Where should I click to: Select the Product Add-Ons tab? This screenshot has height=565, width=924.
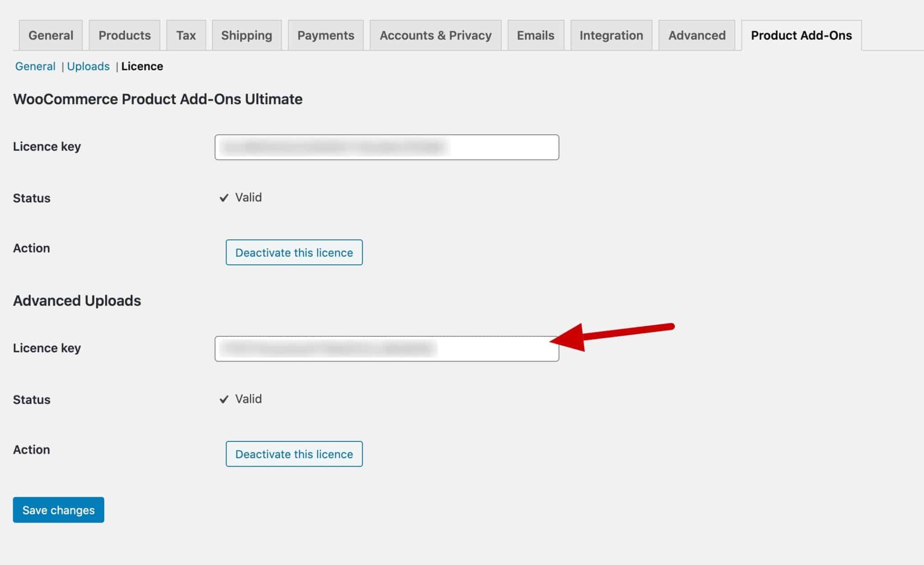(x=802, y=35)
